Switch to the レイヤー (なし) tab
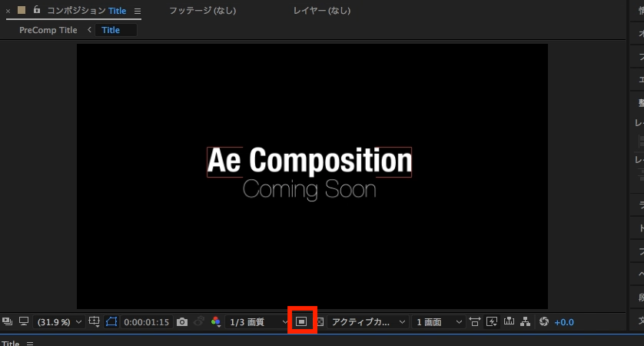Image resolution: width=644 pixels, height=346 pixels. (321, 11)
